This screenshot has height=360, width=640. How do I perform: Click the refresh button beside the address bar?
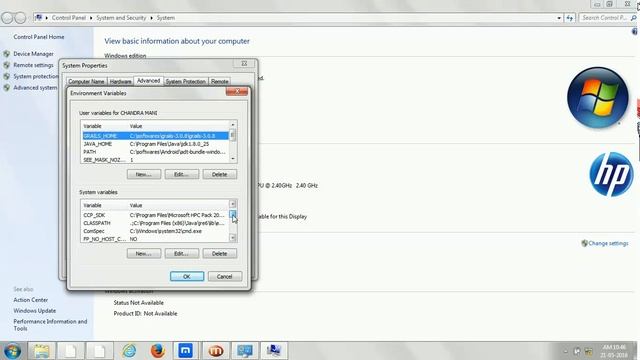[569, 18]
